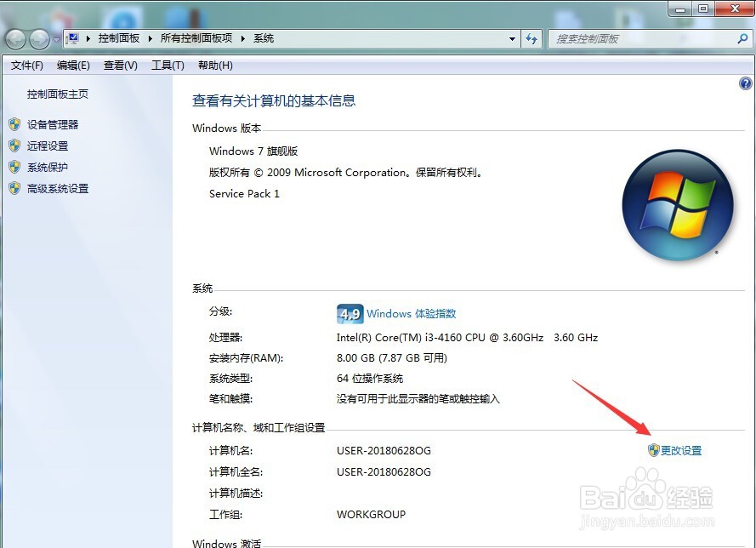This screenshot has height=548, width=756.
Task: Open Windows 体验指数 link
Action: coord(412,313)
